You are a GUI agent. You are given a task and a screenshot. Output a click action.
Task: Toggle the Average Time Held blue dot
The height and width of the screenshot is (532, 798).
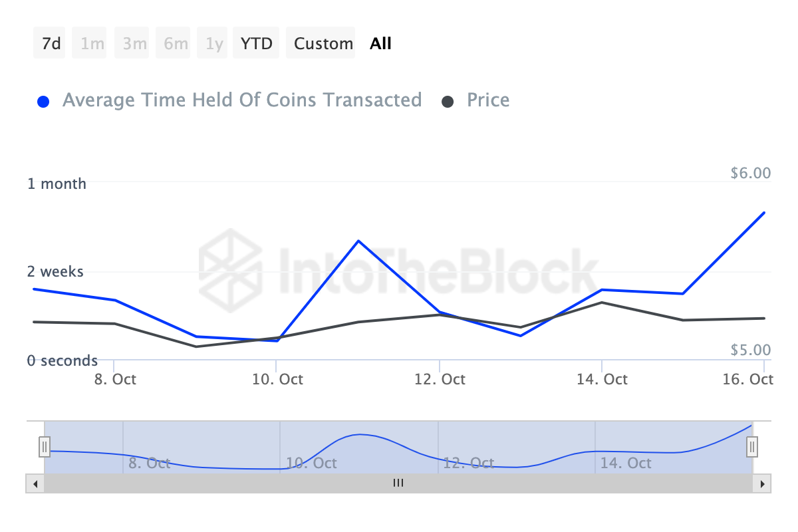pos(44,102)
